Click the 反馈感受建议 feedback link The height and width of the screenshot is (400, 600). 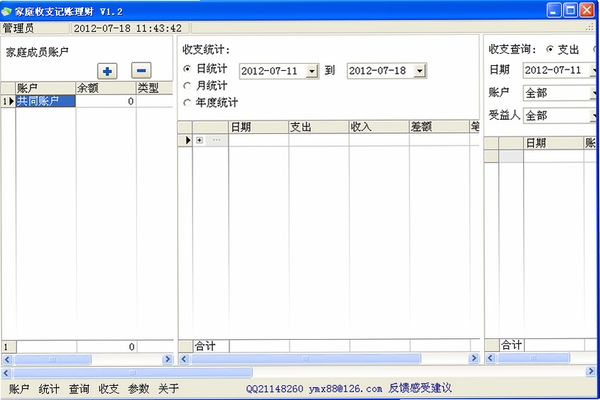(x=420, y=388)
